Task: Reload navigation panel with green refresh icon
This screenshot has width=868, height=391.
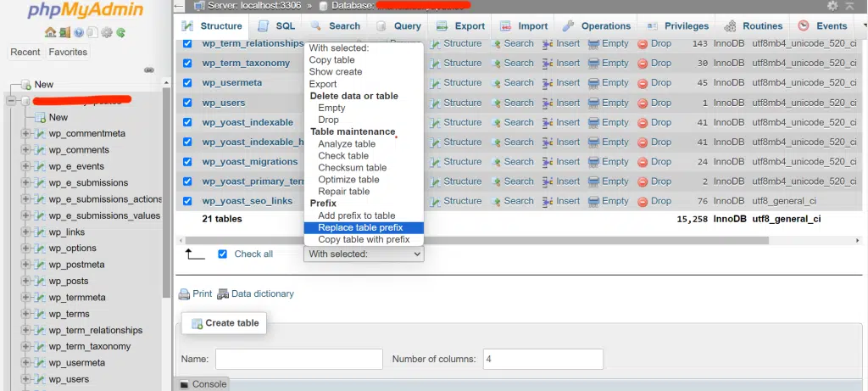Action: coord(120,33)
